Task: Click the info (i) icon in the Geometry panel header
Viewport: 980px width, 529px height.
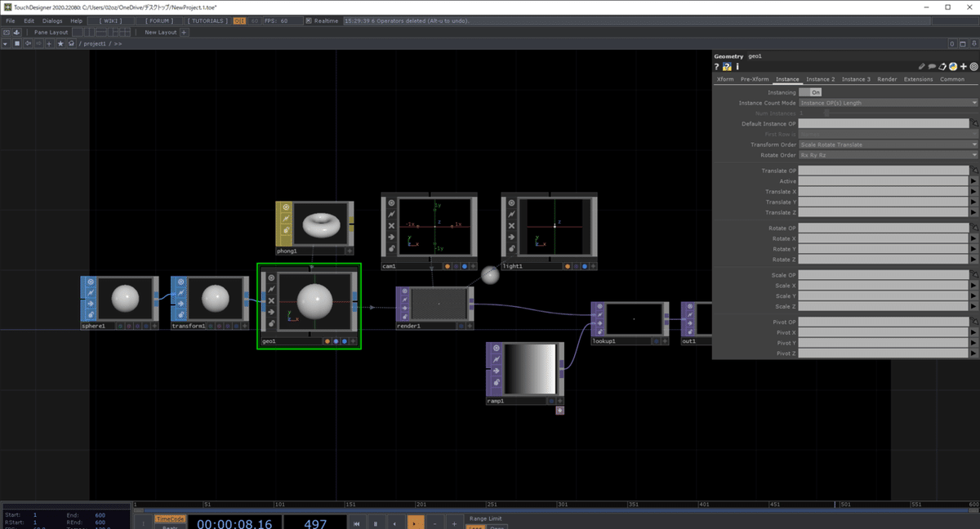Action: coord(737,66)
